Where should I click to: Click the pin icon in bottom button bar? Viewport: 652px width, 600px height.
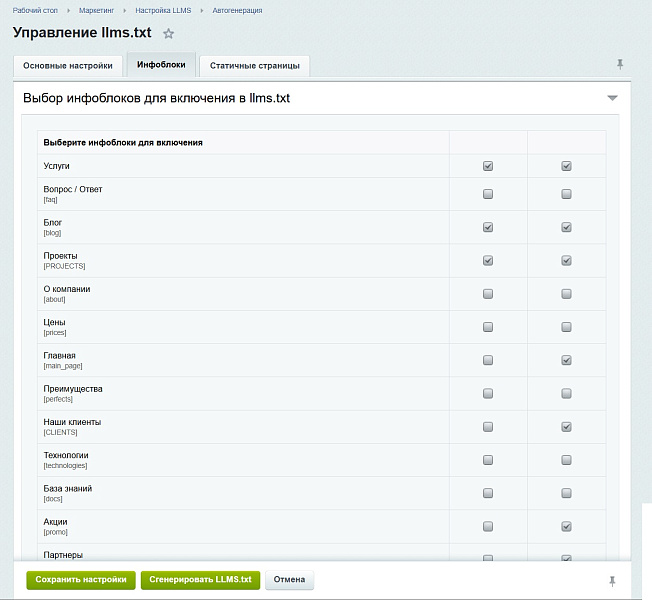pyautogui.click(x=612, y=580)
